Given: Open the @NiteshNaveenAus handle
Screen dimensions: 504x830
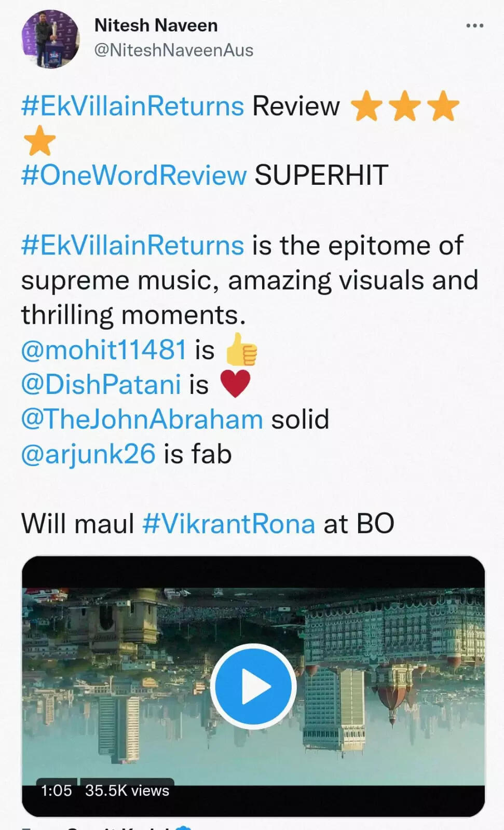Looking at the screenshot, I should tap(173, 50).
